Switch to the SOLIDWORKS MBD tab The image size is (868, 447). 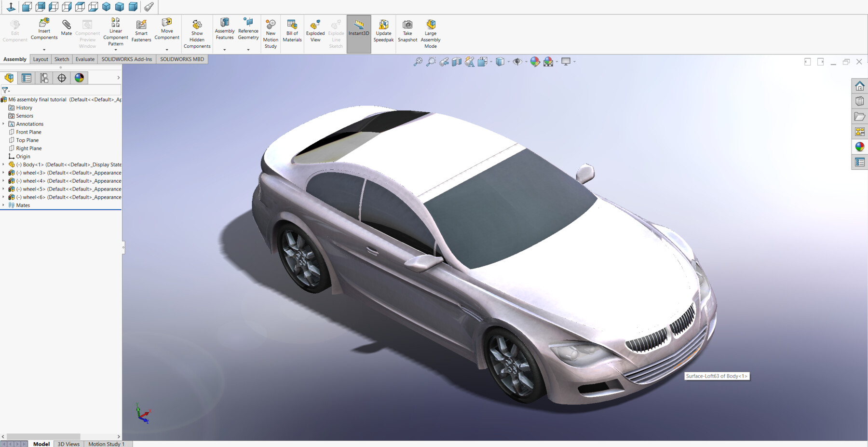point(182,59)
